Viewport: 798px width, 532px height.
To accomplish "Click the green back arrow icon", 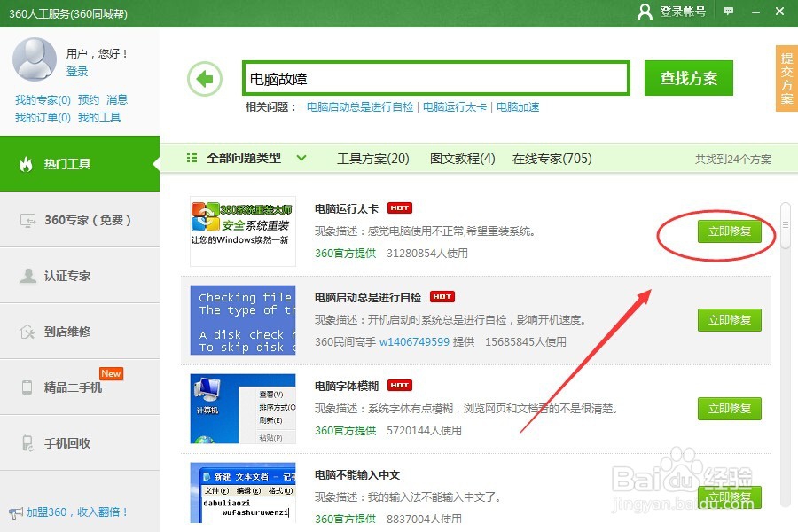I will coord(205,78).
